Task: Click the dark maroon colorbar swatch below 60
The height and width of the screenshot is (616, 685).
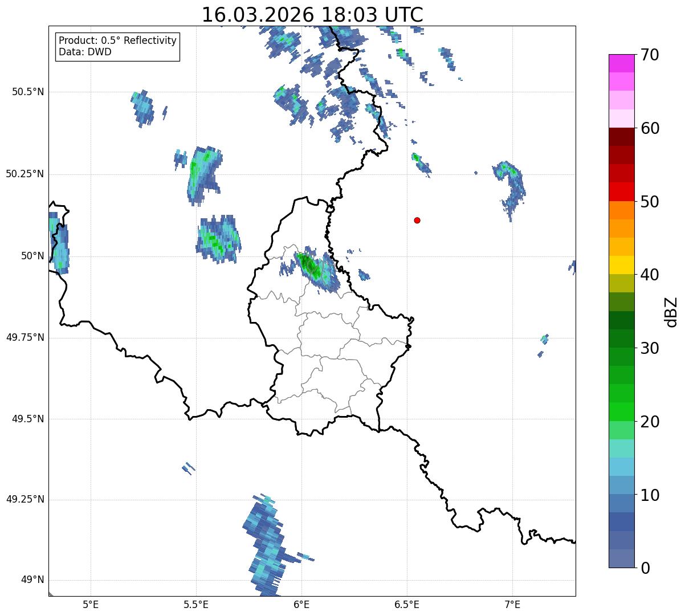Action: [x=622, y=137]
